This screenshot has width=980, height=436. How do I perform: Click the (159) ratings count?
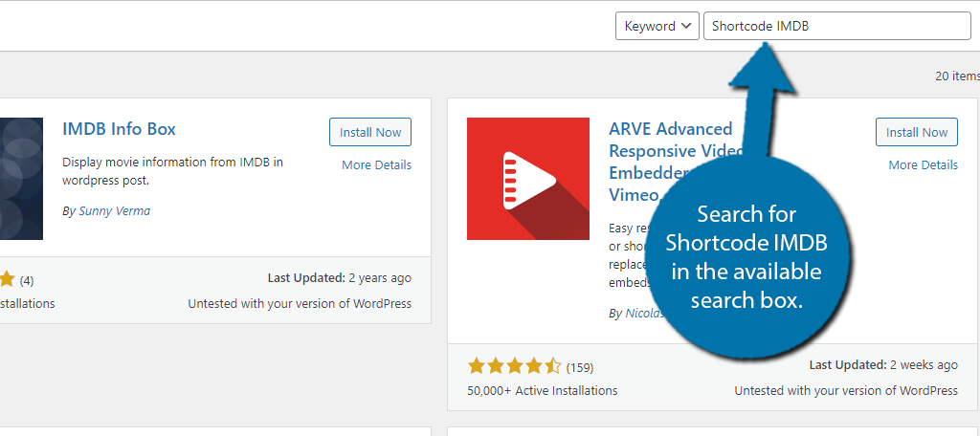580,367
